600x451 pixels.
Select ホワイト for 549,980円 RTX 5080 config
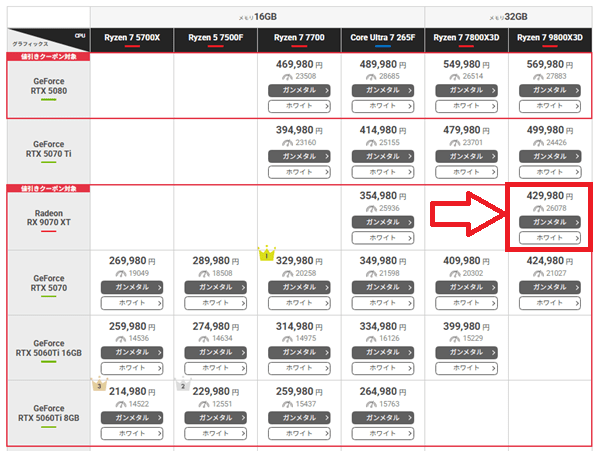pyautogui.click(x=466, y=106)
